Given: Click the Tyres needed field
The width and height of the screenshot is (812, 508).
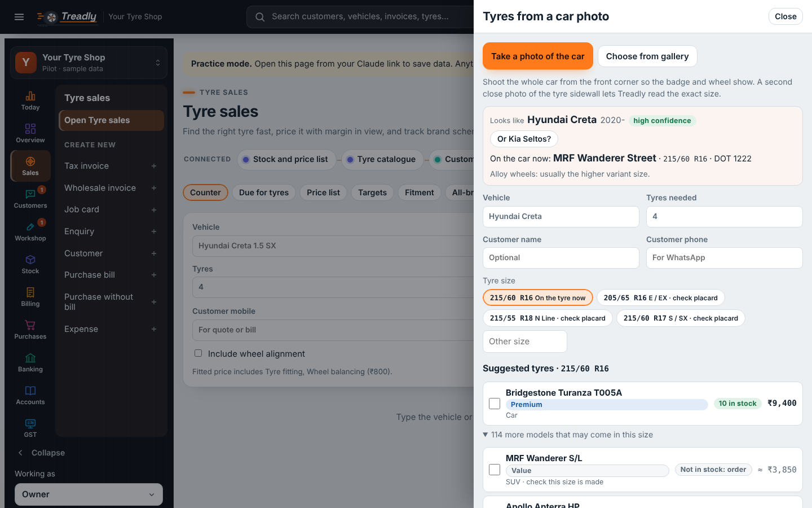Looking at the screenshot, I should tap(724, 216).
